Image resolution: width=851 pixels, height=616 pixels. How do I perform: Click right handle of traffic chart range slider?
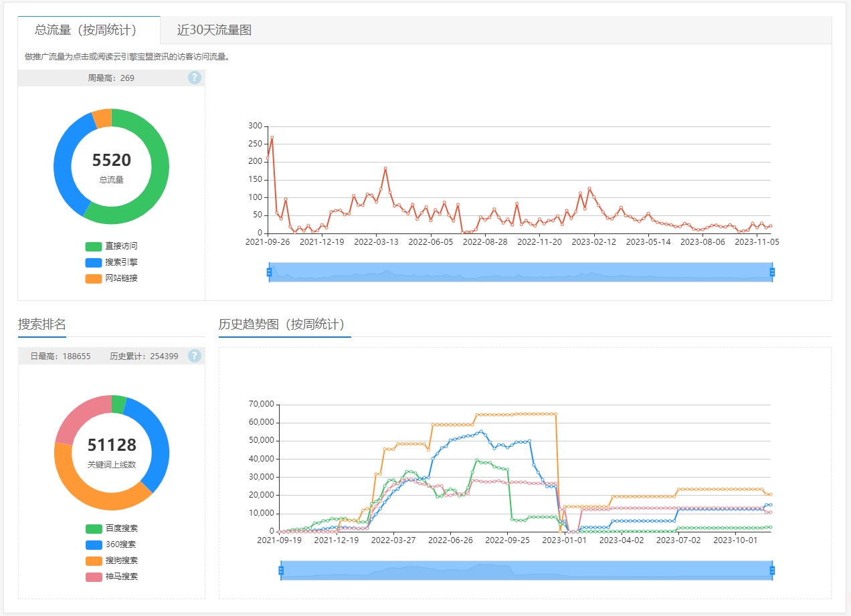pyautogui.click(x=772, y=272)
